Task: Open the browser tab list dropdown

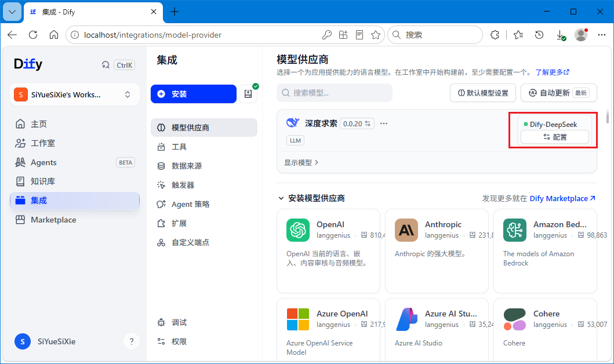Action: point(12,12)
